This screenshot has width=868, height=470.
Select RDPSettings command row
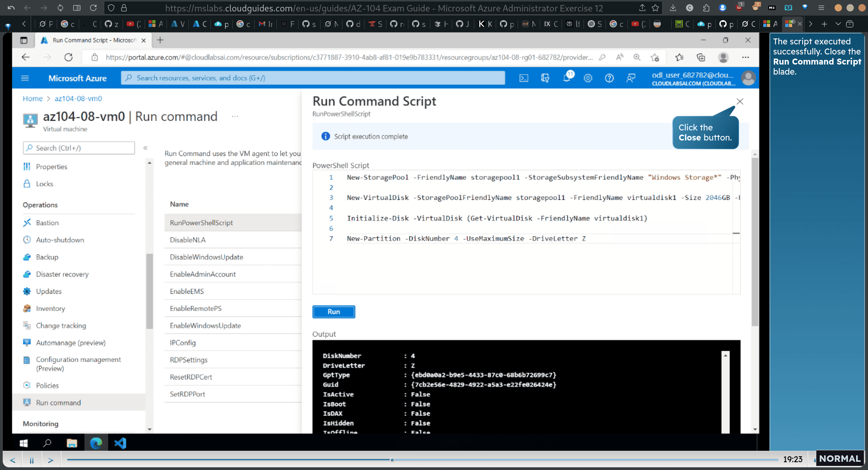(x=233, y=360)
